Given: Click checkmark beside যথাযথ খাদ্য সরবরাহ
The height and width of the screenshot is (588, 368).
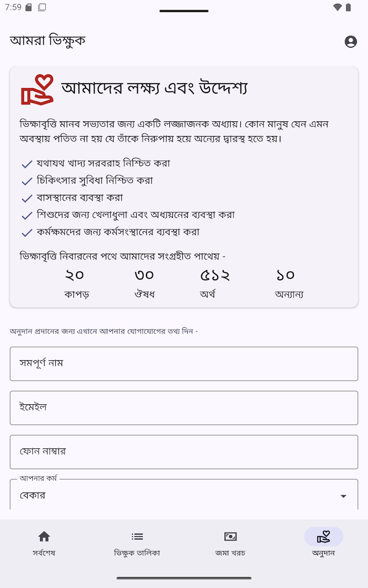Looking at the screenshot, I should point(27,164).
